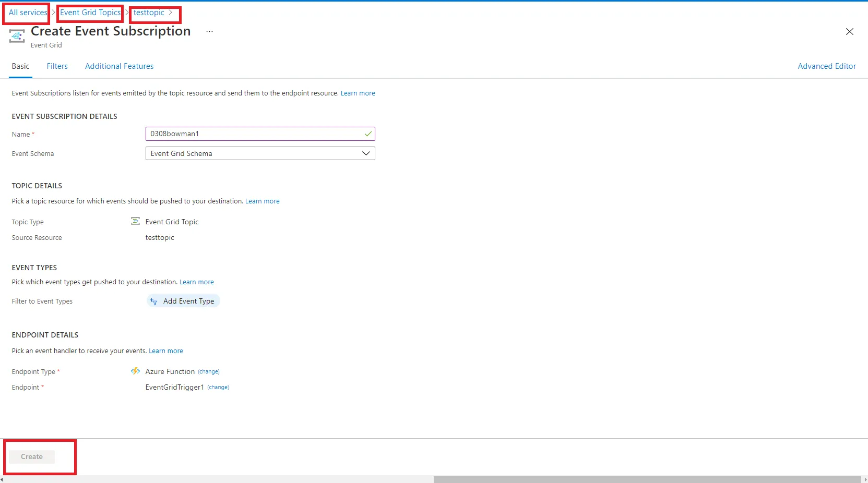Click the EVENT SUBSCRIPTION DETAILS heading
The height and width of the screenshot is (483, 868).
(65, 117)
